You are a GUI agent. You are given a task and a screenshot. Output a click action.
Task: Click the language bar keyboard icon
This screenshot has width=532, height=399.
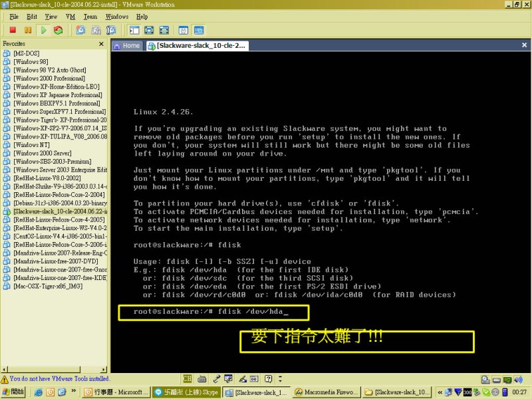[202, 378]
